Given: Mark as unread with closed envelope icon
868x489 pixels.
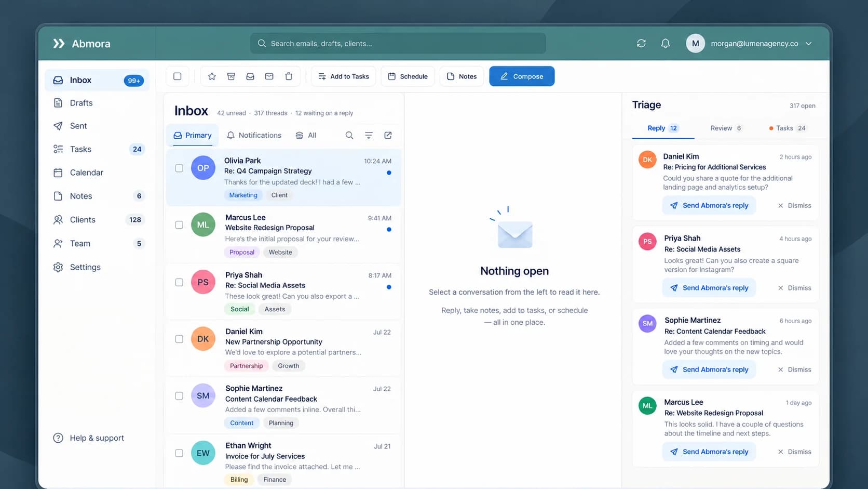Looking at the screenshot, I should point(269,76).
